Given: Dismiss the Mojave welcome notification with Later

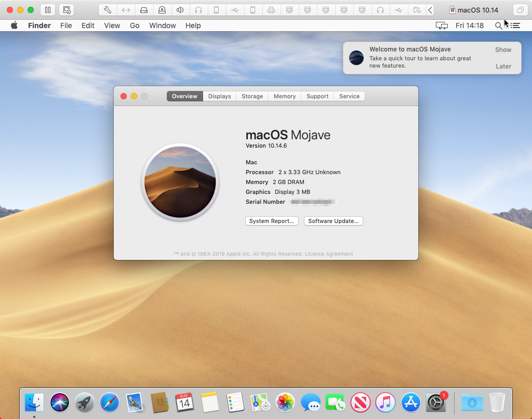Looking at the screenshot, I should click(x=503, y=66).
